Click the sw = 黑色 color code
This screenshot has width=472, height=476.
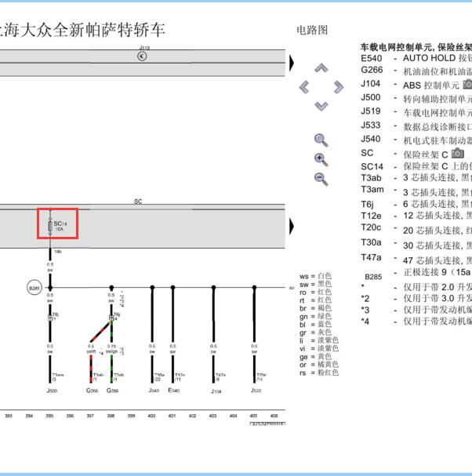click(315, 285)
